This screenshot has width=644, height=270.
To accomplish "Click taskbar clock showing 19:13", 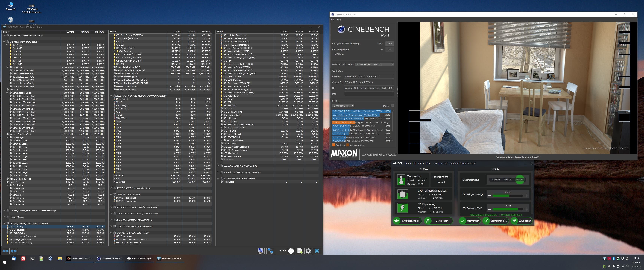I will tap(636, 258).
